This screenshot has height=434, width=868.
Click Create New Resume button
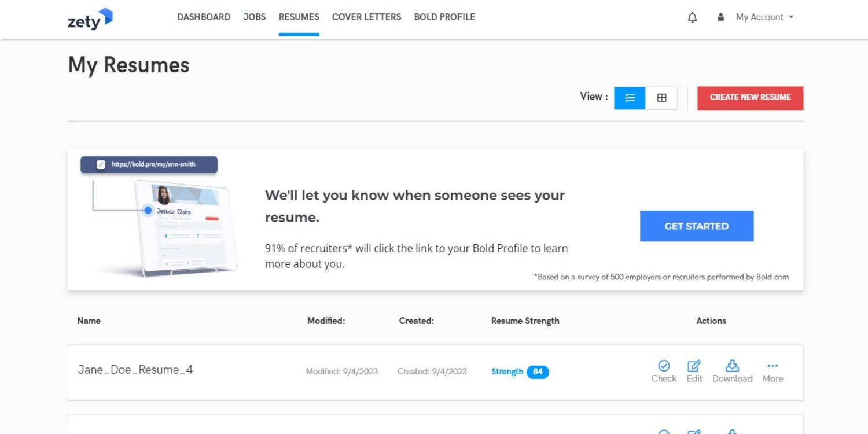[x=750, y=98]
